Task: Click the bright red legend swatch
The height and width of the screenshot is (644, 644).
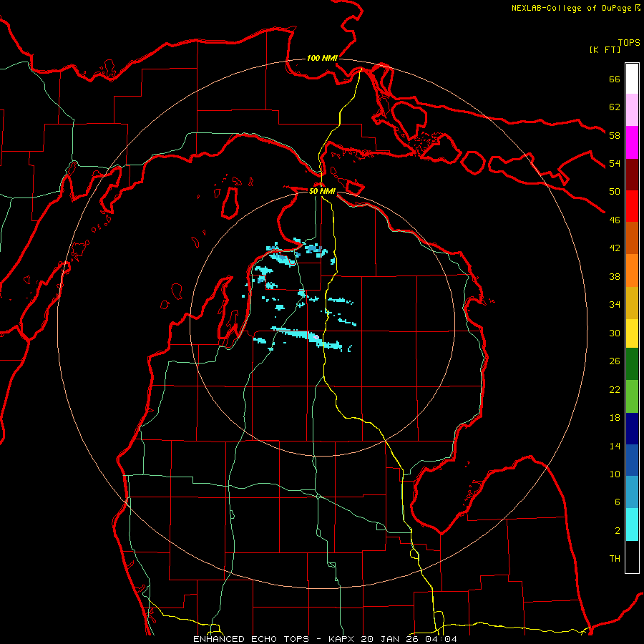Action: [632, 206]
